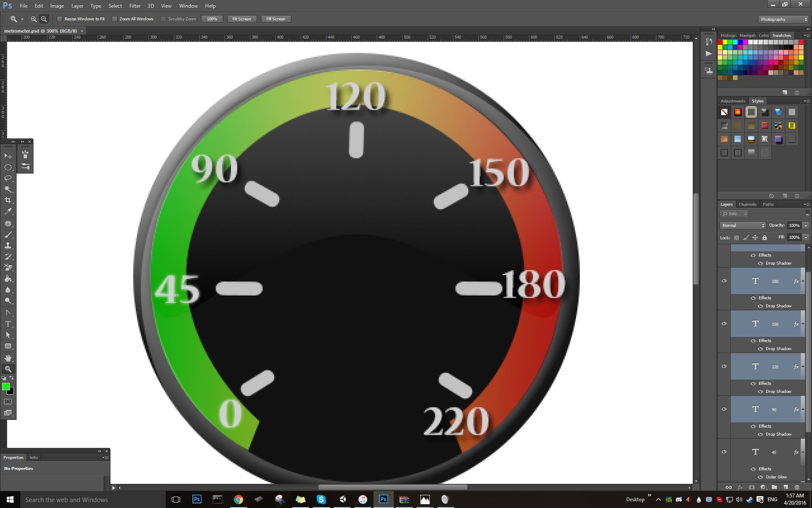Click the Opacity value field
This screenshot has width=812, height=508.
[794, 226]
